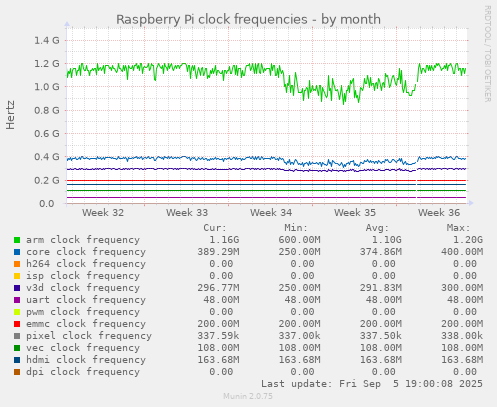Click pixel clock average value 337.50k
The width and height of the screenshot is (497, 407).
pyautogui.click(x=381, y=336)
